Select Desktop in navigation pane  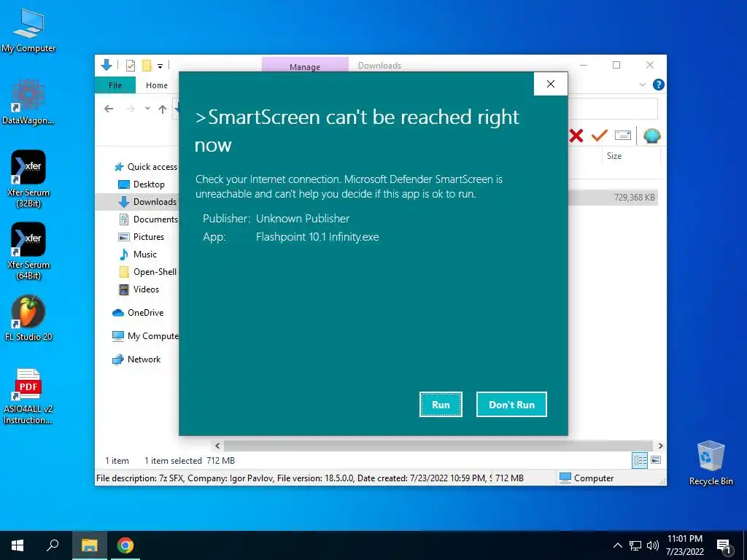pos(142,184)
